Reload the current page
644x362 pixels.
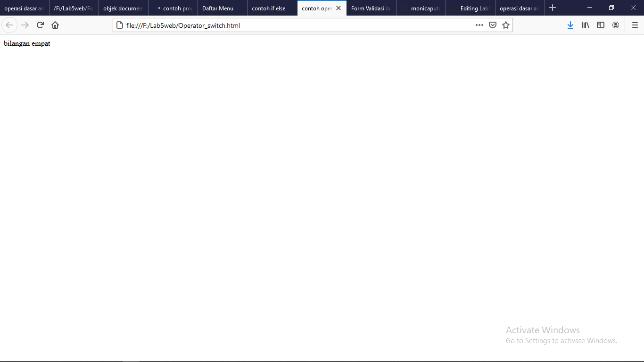(40, 25)
